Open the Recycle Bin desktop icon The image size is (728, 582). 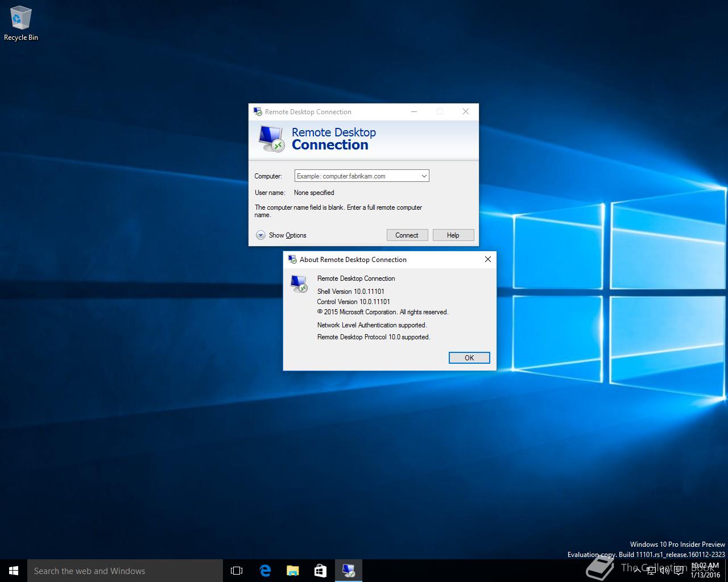pyautogui.click(x=20, y=23)
